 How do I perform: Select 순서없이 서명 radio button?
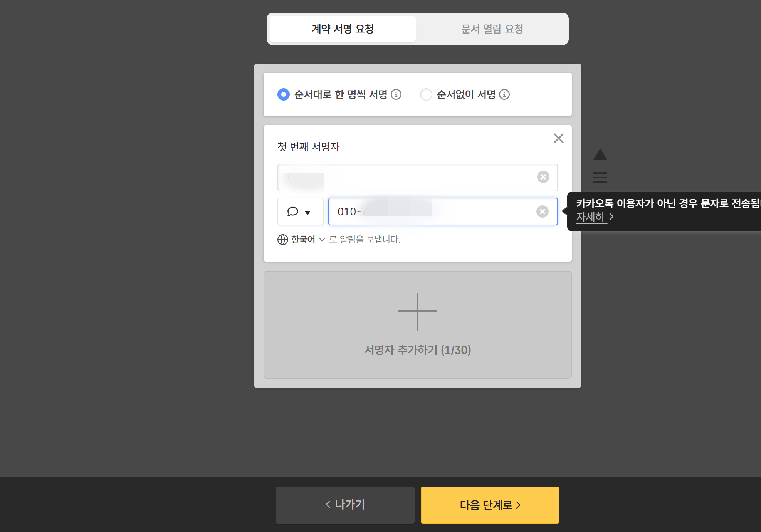coord(426,94)
